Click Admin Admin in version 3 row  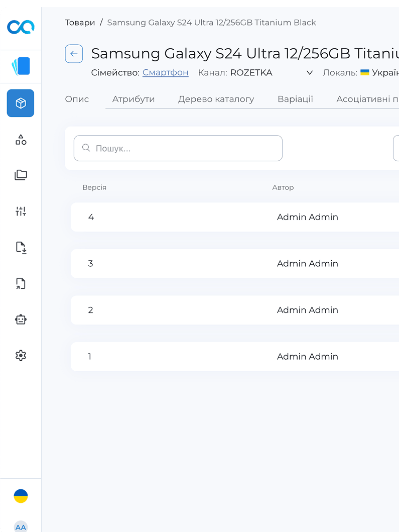pos(308,264)
